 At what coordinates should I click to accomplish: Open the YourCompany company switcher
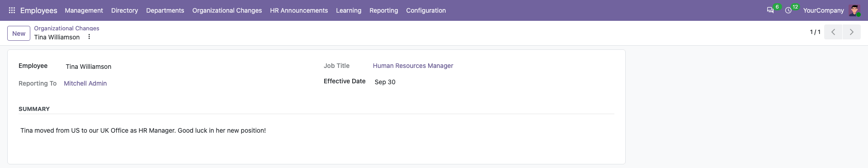pos(823,10)
